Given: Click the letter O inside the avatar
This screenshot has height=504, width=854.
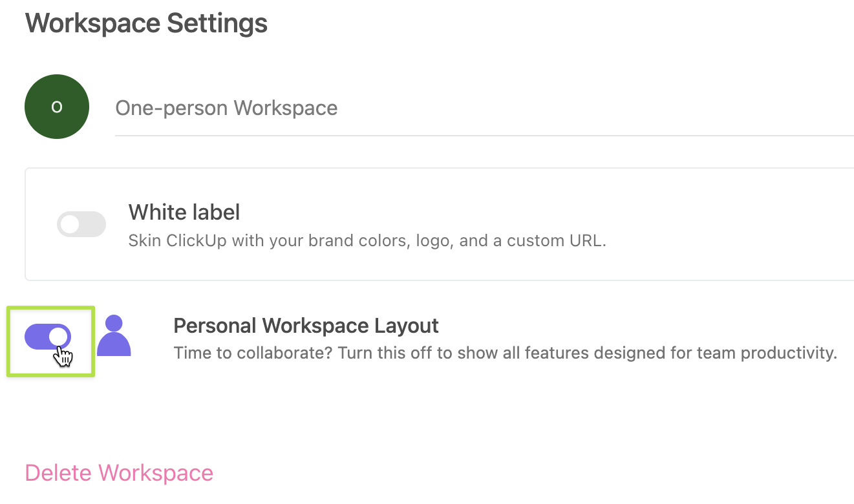Looking at the screenshot, I should (57, 107).
